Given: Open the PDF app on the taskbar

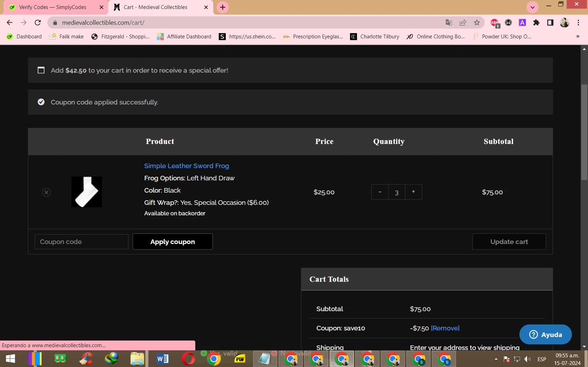Looking at the screenshot, I should coord(240,359).
